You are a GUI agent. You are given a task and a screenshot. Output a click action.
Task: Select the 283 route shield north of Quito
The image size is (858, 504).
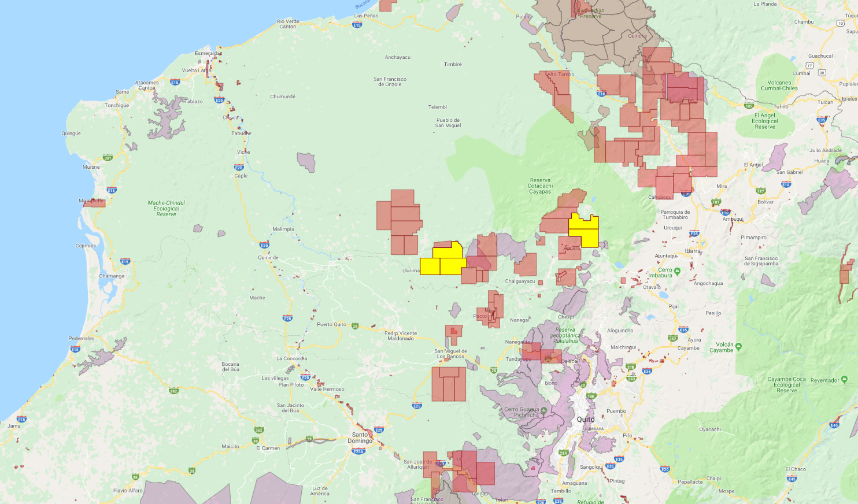[631, 379]
